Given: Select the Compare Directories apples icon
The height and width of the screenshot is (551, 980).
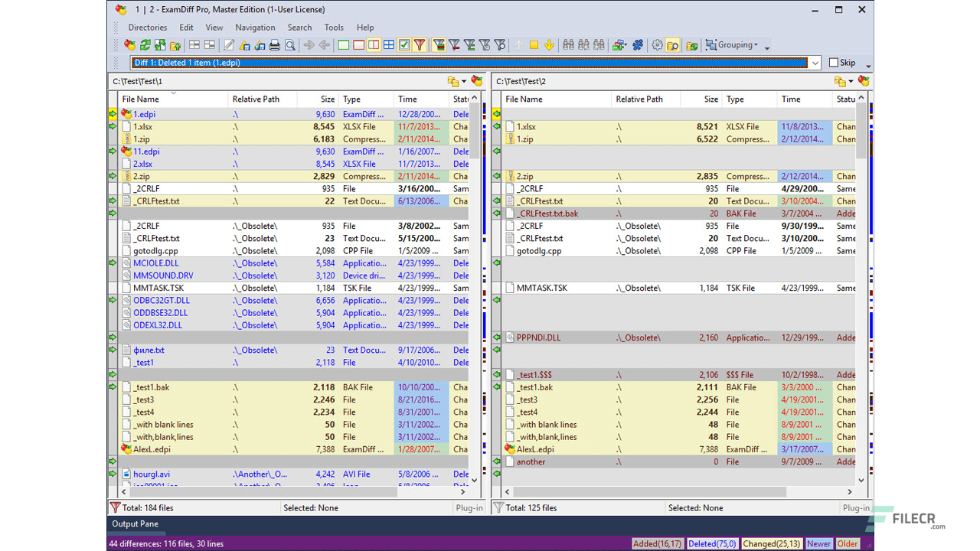Looking at the screenshot, I should [x=129, y=44].
